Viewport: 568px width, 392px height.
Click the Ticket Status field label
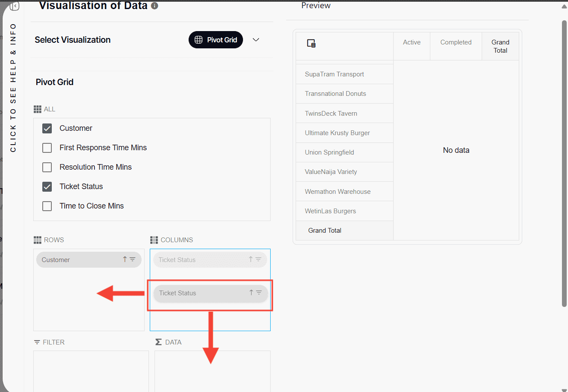(x=81, y=187)
